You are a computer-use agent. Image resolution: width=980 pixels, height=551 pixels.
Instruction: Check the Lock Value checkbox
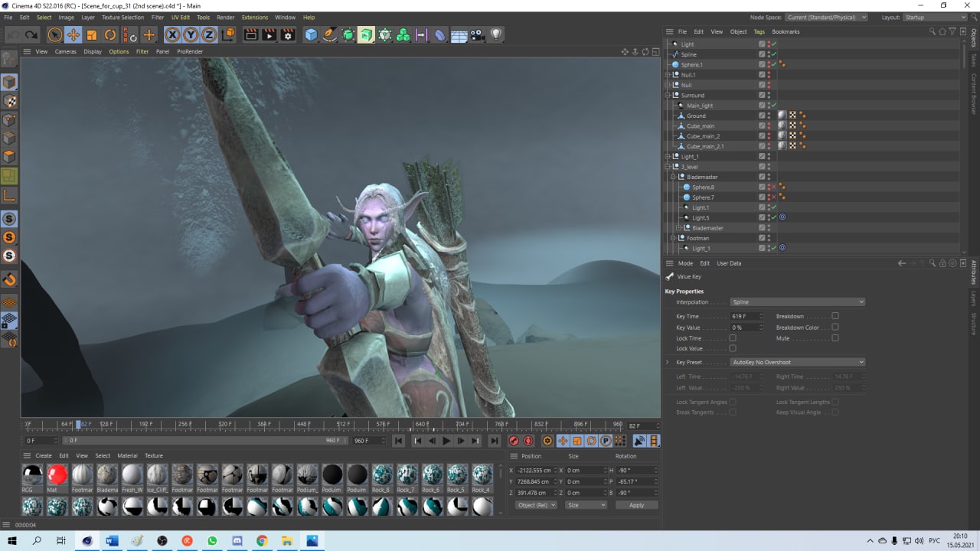point(733,348)
